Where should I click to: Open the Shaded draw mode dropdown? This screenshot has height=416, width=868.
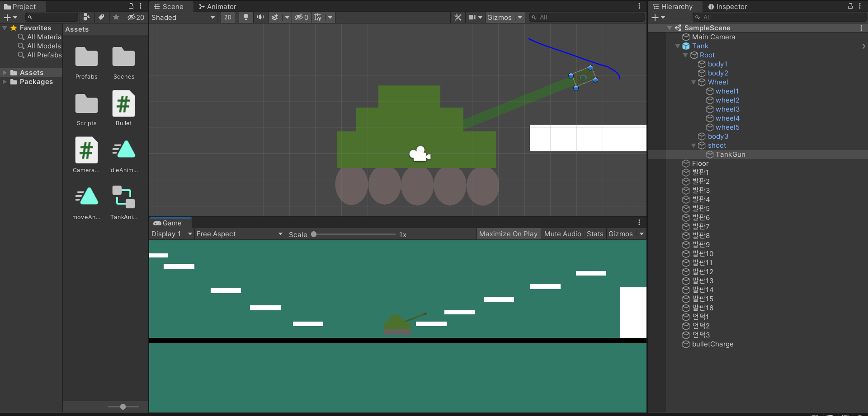tap(183, 17)
